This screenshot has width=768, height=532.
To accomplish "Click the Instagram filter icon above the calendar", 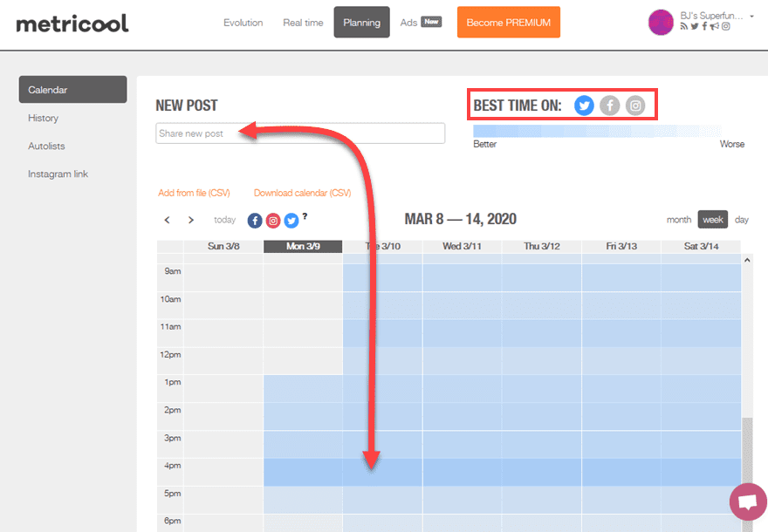I will (x=272, y=220).
